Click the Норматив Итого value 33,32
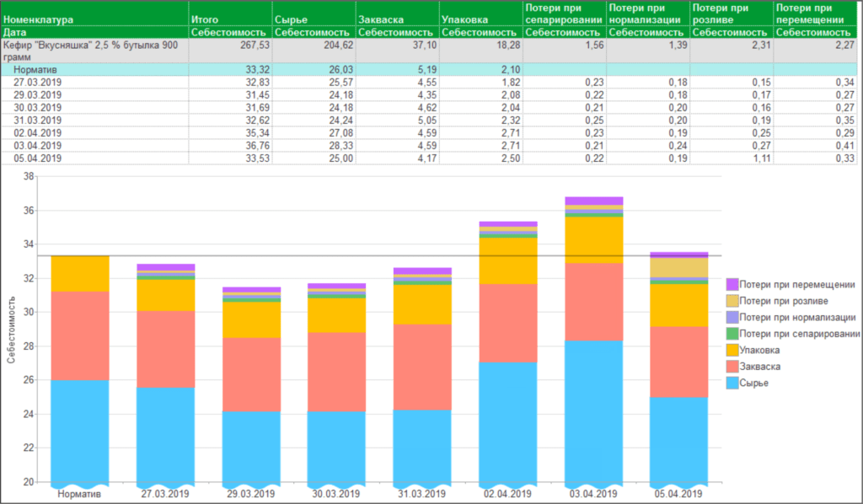This screenshot has height=504, width=863. (230, 70)
